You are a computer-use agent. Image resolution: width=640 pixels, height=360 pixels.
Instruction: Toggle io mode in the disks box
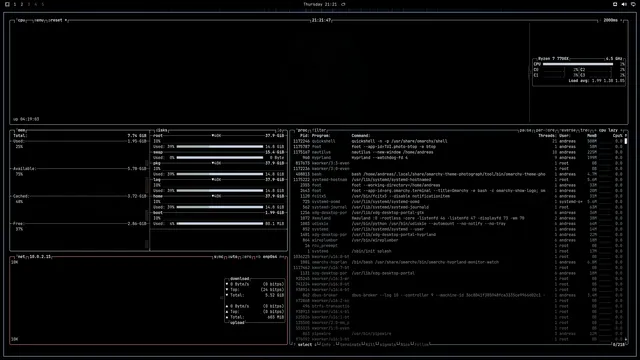point(280,130)
